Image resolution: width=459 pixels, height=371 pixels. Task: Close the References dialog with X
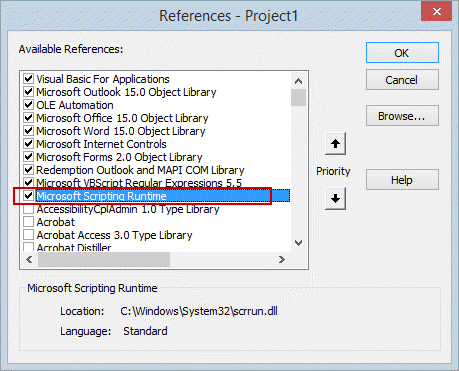[437, 12]
